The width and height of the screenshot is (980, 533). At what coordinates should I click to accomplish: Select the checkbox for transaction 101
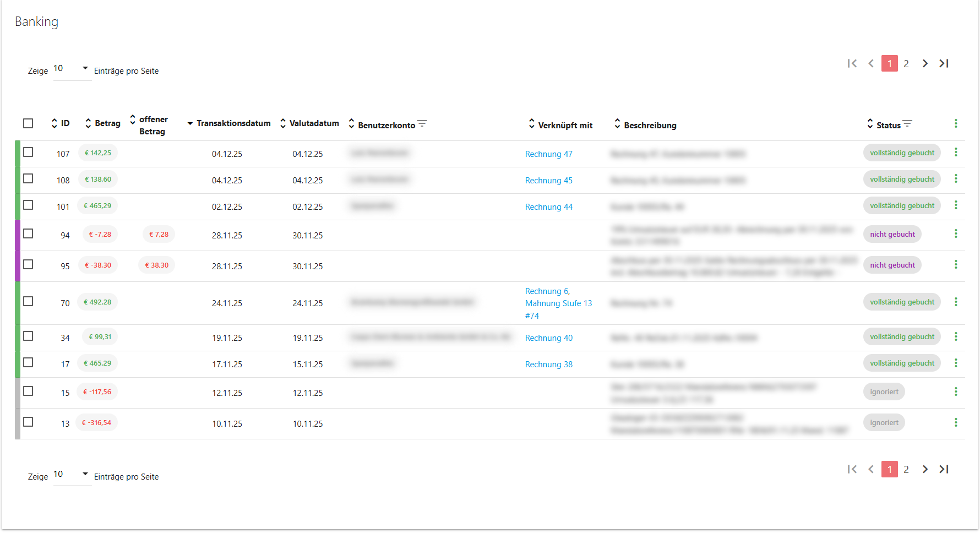28,205
